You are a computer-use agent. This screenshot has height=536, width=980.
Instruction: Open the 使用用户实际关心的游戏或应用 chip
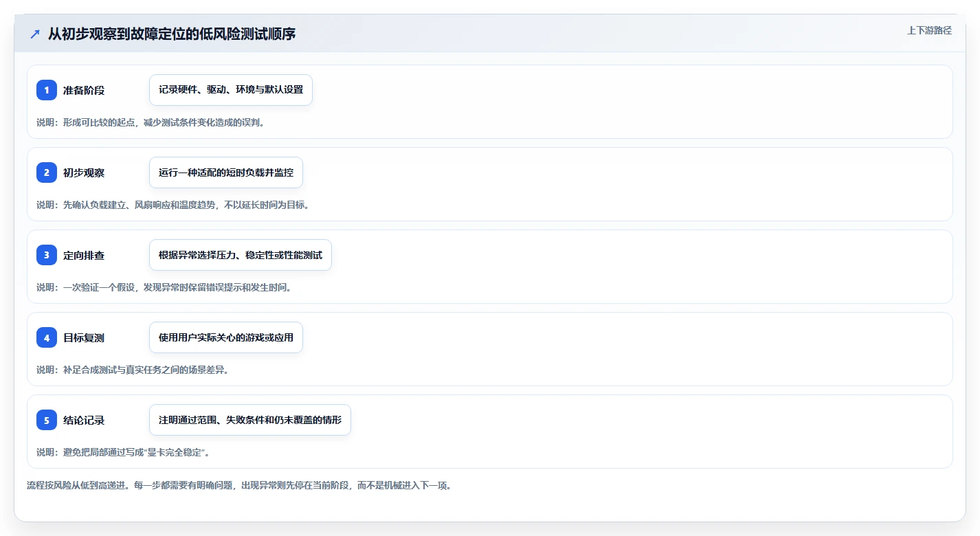click(226, 337)
